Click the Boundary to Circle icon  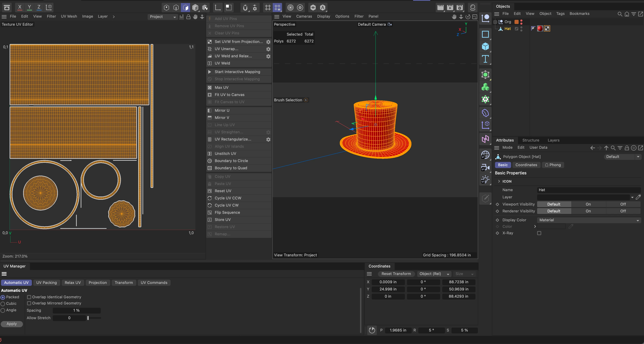pos(210,161)
